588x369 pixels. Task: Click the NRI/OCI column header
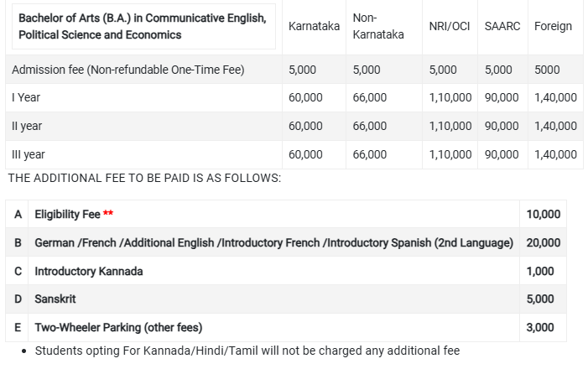449,27
